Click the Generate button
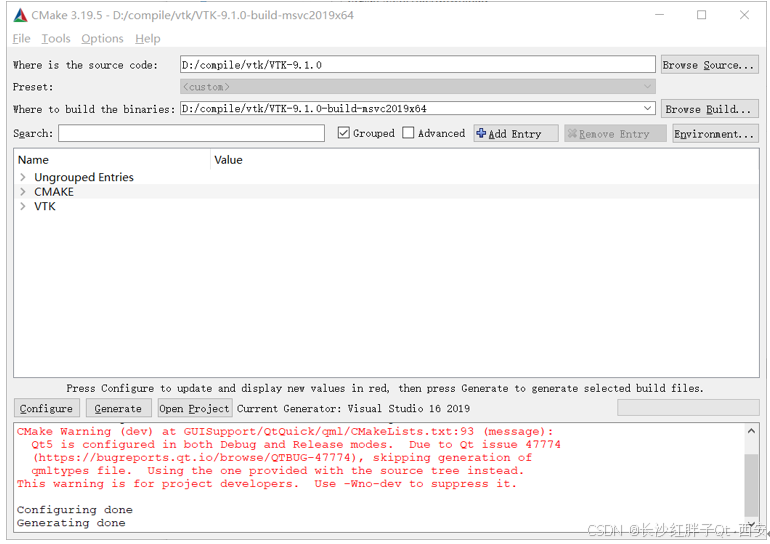 point(118,408)
